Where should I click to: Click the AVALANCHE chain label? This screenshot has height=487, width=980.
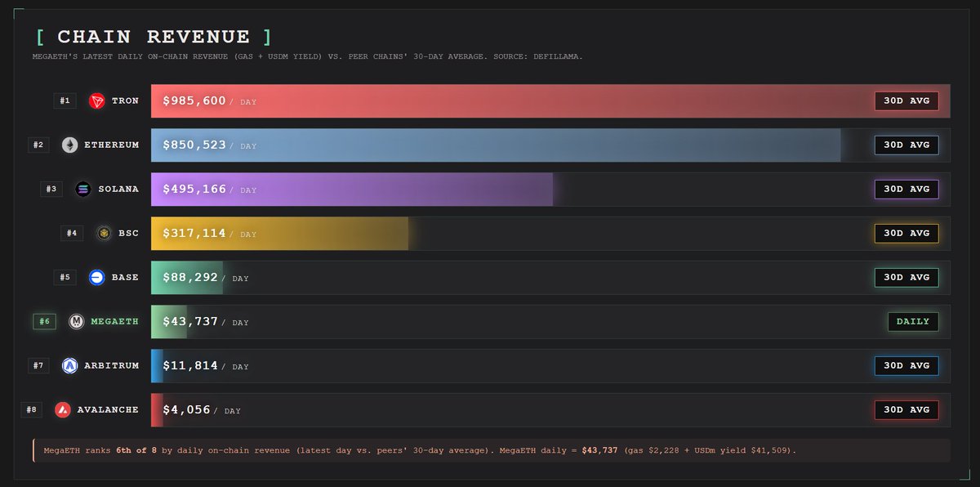pyautogui.click(x=109, y=410)
